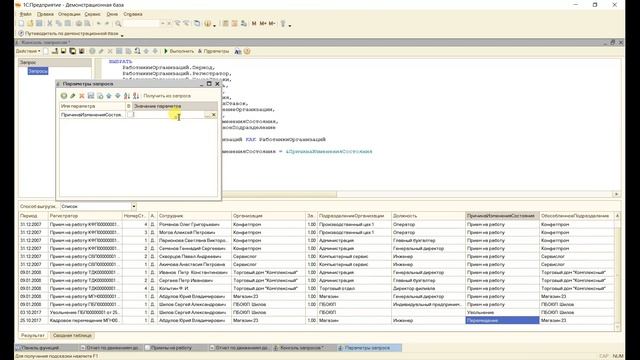Viewport: 640px width, 360px height.
Task: Click the M+ calculator memory button
Action: click(263, 24)
